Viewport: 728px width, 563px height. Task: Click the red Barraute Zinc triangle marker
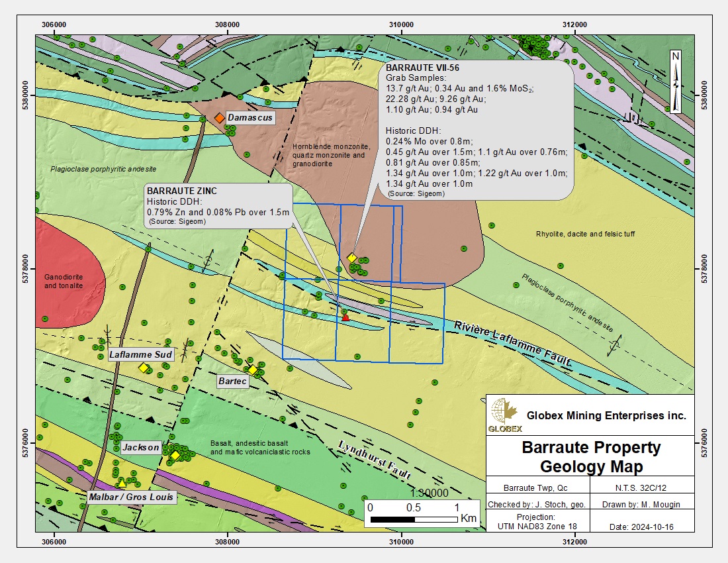[x=345, y=318]
